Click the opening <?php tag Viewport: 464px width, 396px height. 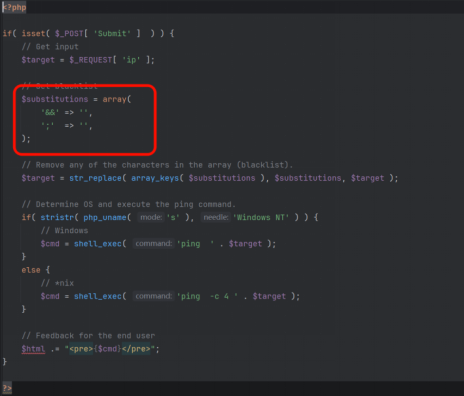click(x=14, y=7)
